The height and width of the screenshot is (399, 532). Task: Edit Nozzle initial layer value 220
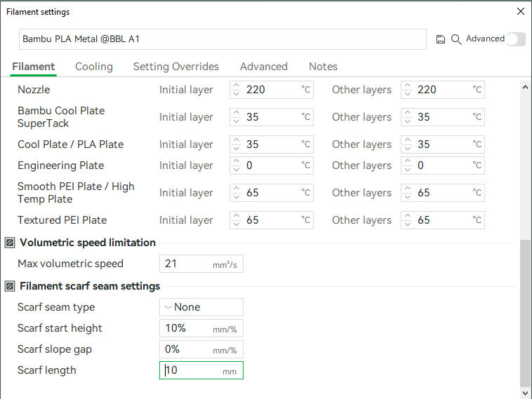click(272, 90)
